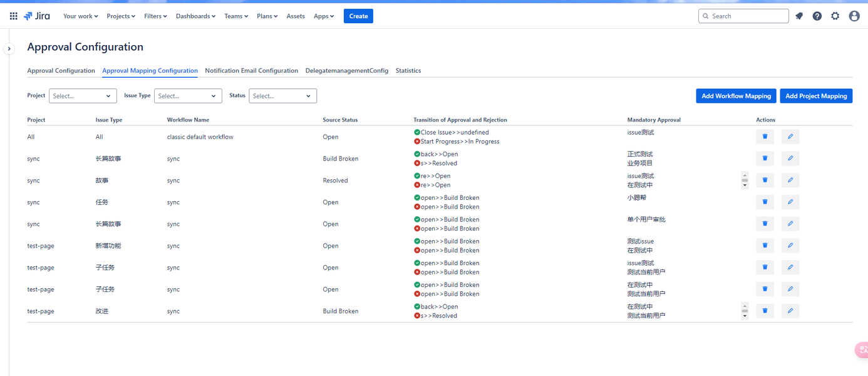Viewport: 868px width, 376px height.
Task: Click the 新增功能 issue type cell
Action: (108, 246)
